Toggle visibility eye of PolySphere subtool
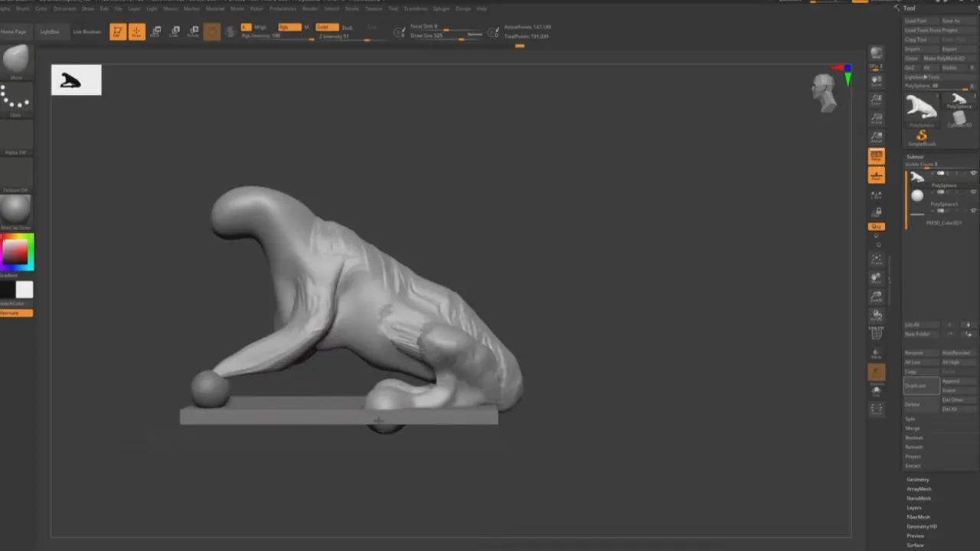This screenshot has width=980, height=551. [x=973, y=174]
